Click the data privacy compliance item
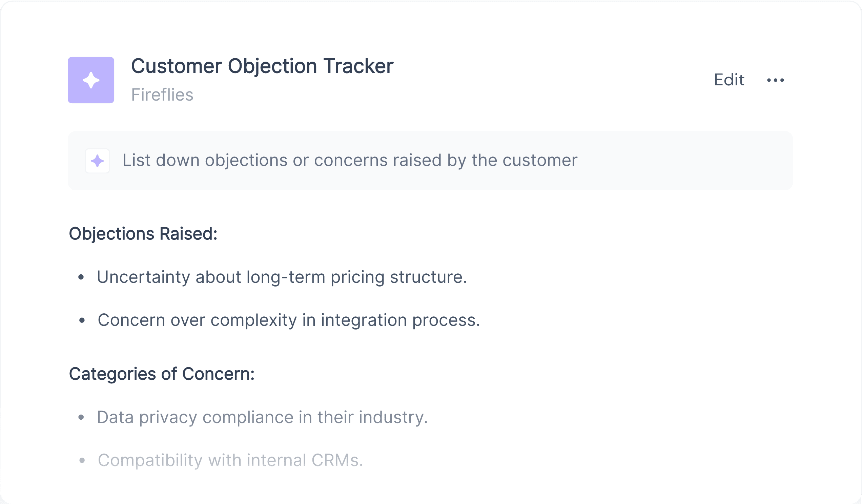The width and height of the screenshot is (862, 504). [x=262, y=417]
